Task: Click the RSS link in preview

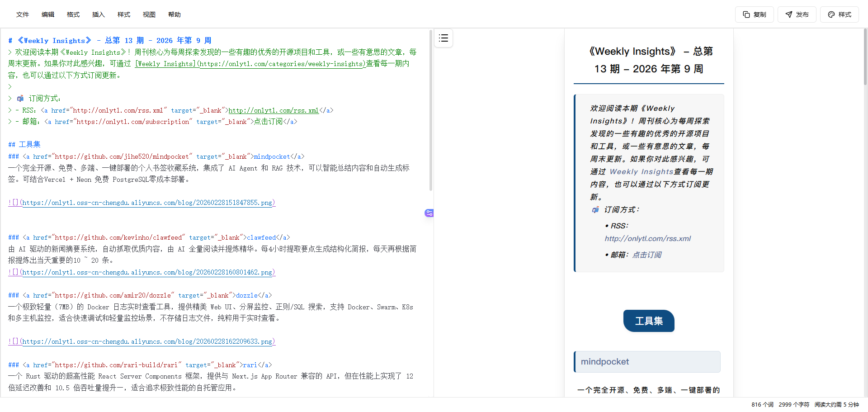Action: [647, 239]
